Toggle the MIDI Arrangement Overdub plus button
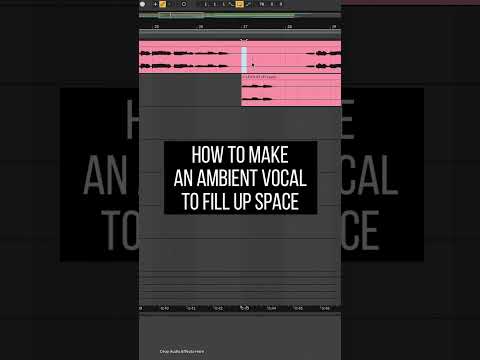This screenshot has width=480, height=360. coord(155,4)
